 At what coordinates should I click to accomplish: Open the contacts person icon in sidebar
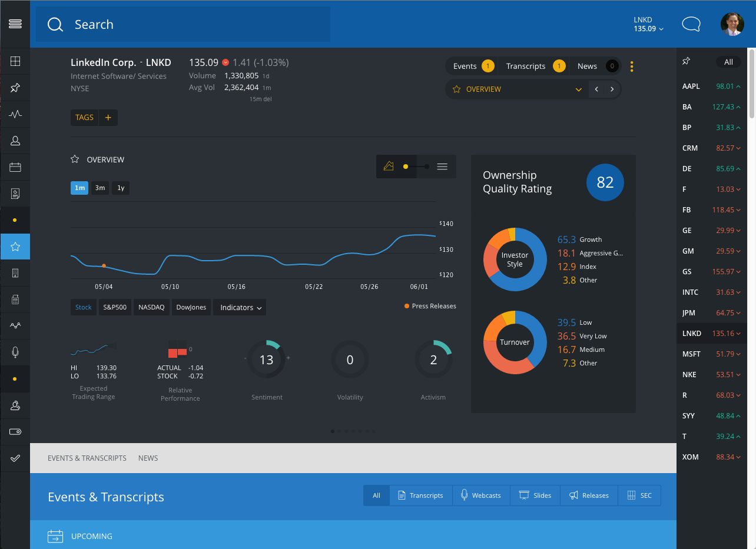tap(15, 141)
